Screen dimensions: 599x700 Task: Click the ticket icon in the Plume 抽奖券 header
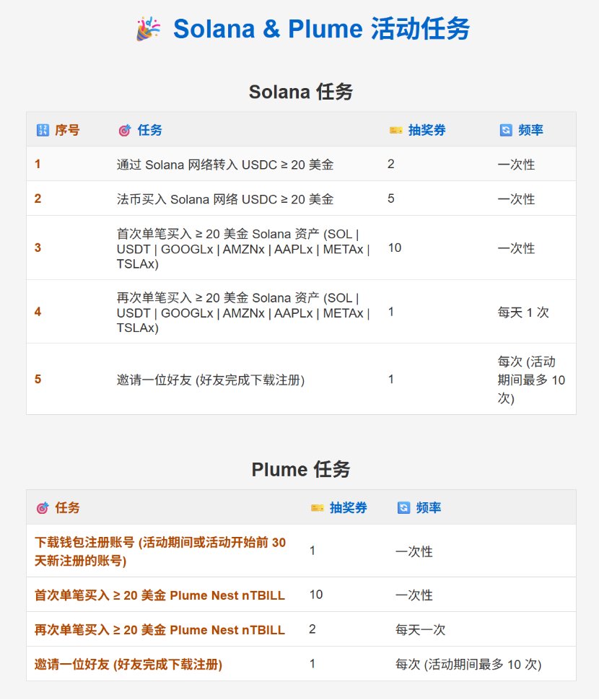317,508
